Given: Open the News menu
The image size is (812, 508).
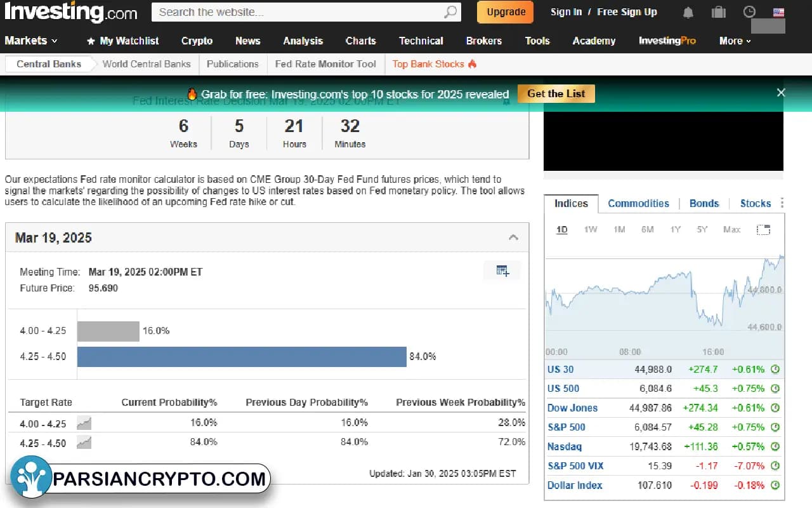Looking at the screenshot, I should tap(247, 41).
